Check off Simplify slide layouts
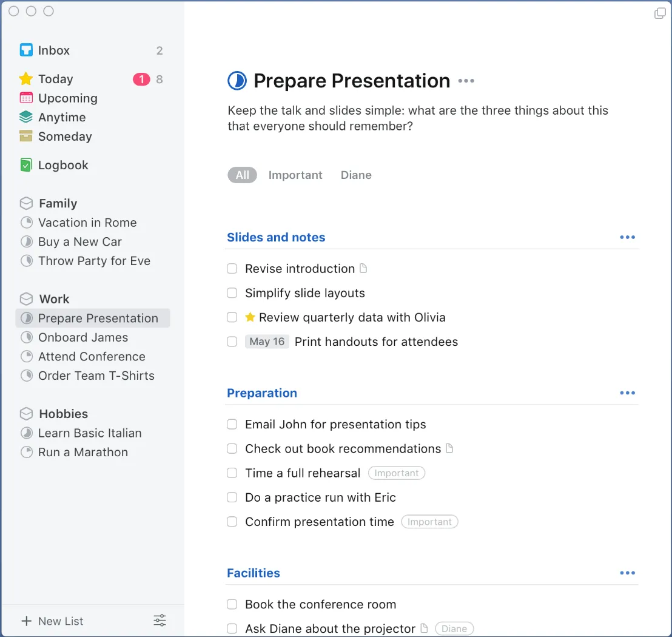The height and width of the screenshot is (637, 672). click(x=232, y=293)
